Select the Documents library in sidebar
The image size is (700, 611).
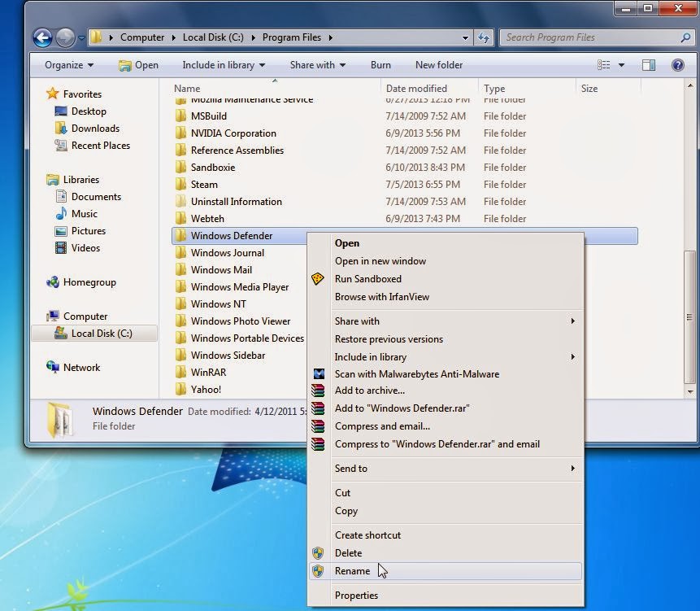pos(96,197)
